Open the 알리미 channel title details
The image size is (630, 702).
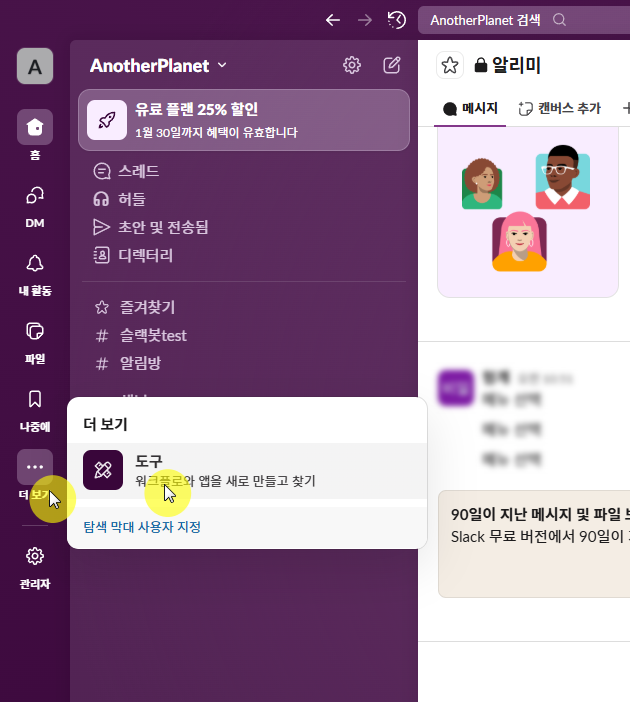point(507,65)
